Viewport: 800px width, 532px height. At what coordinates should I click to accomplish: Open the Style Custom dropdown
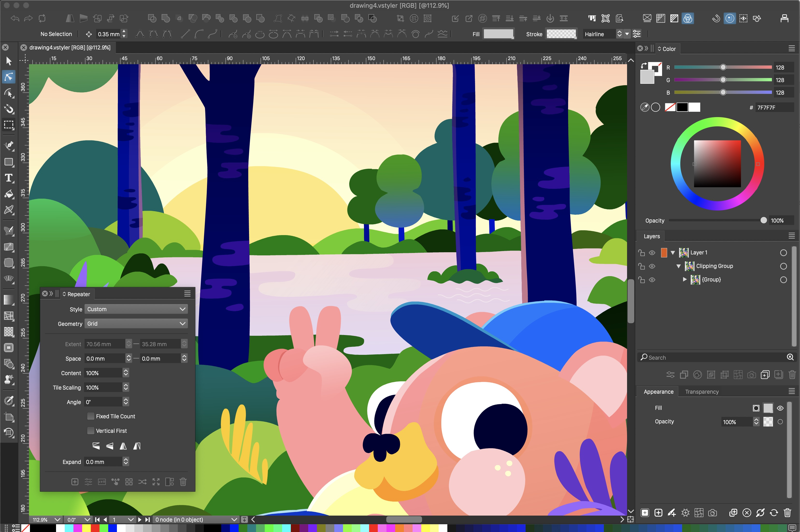point(136,309)
